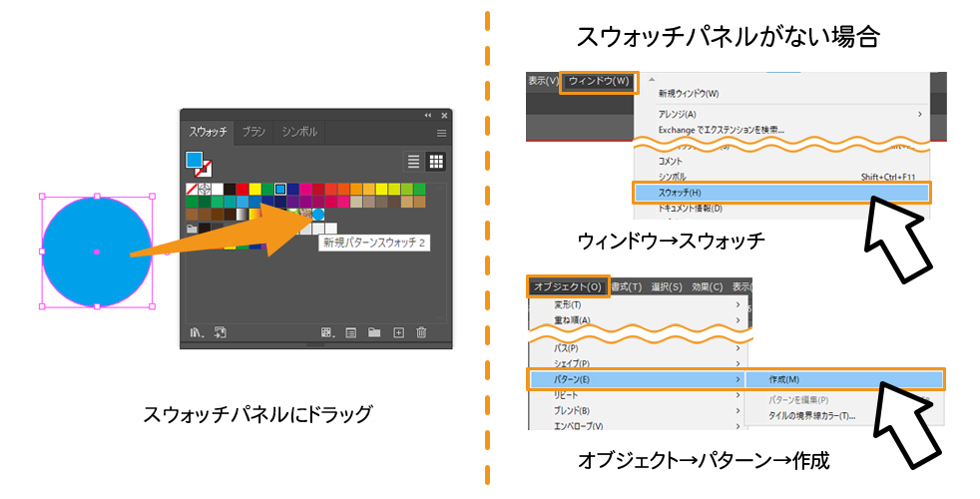This screenshot has width=980, height=499.
Task: Select the スウォッチ tab
Action: [209, 132]
